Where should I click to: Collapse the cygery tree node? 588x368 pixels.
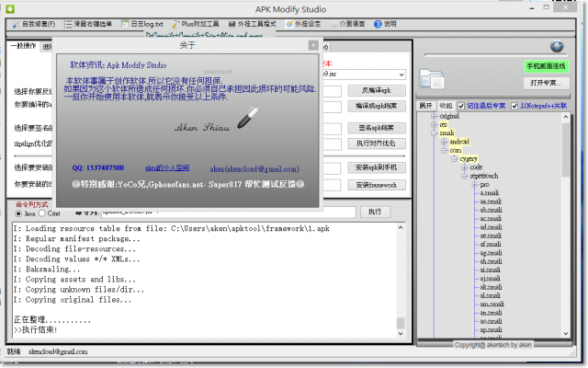(x=454, y=159)
